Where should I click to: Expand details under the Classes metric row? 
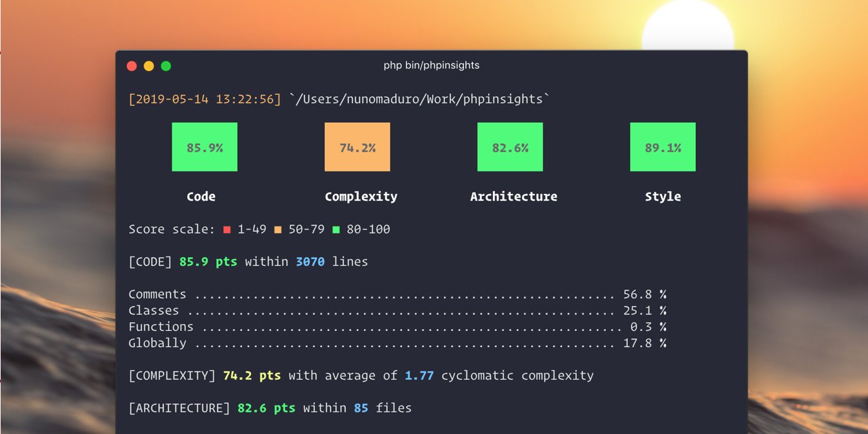pos(153,310)
